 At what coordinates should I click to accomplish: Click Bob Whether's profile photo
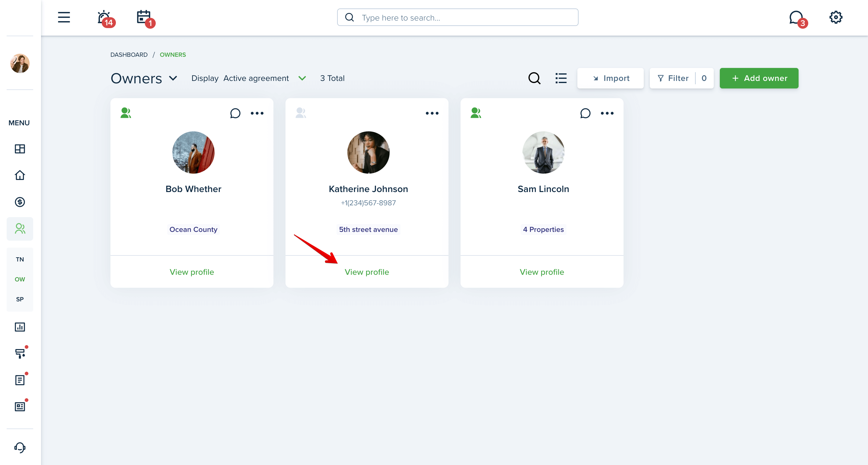pyautogui.click(x=193, y=152)
